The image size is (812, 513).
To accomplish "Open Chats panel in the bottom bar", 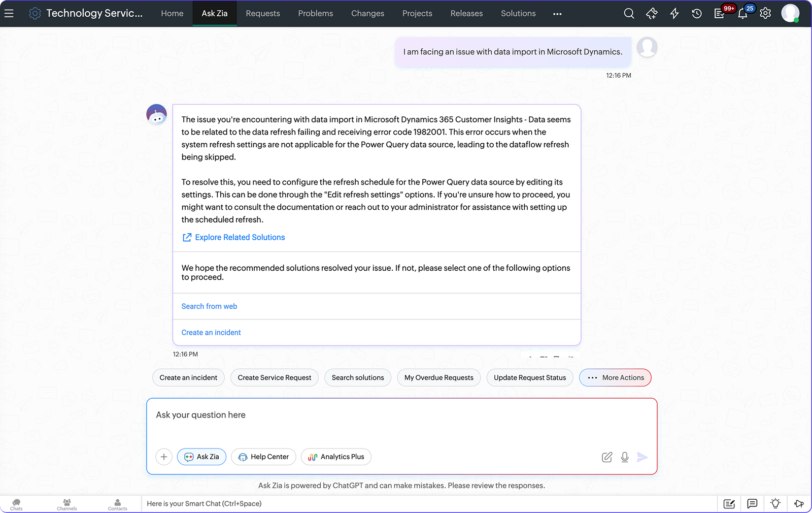I will click(16, 503).
